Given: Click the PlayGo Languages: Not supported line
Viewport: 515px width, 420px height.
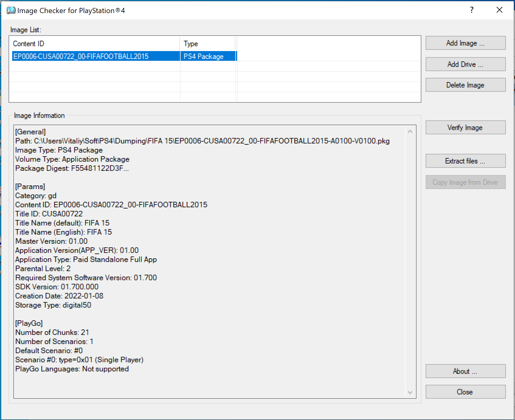Looking at the screenshot, I should coord(72,369).
